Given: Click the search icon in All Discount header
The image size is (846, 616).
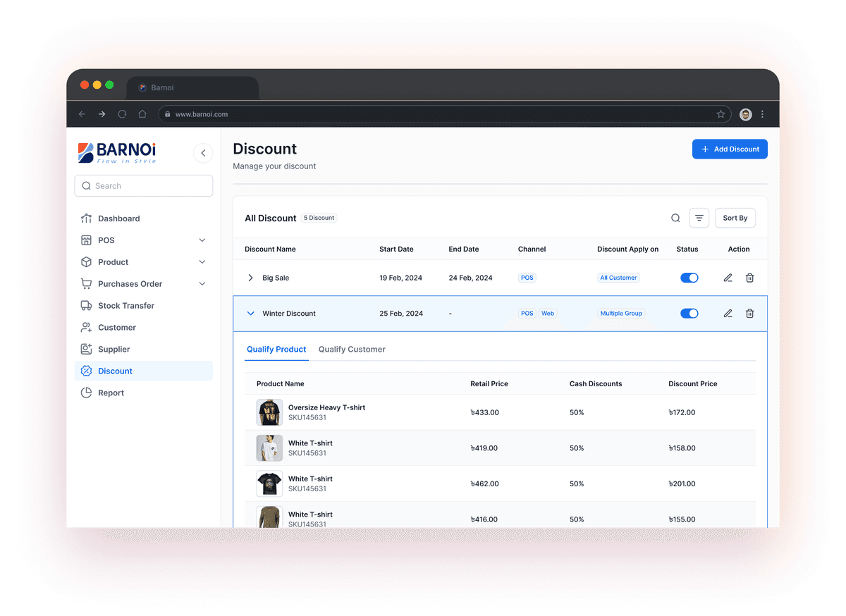Looking at the screenshot, I should (675, 218).
